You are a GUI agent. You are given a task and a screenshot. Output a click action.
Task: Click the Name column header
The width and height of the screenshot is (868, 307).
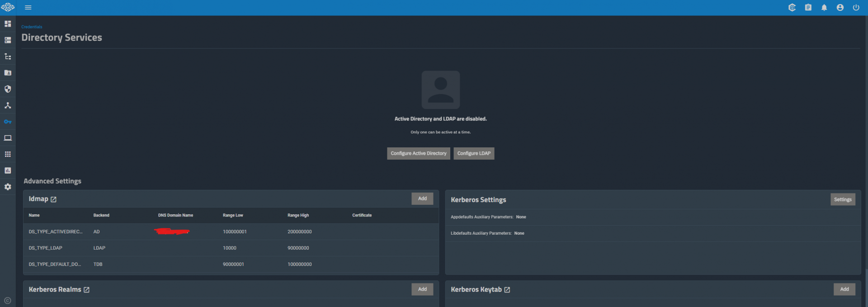[x=34, y=215]
